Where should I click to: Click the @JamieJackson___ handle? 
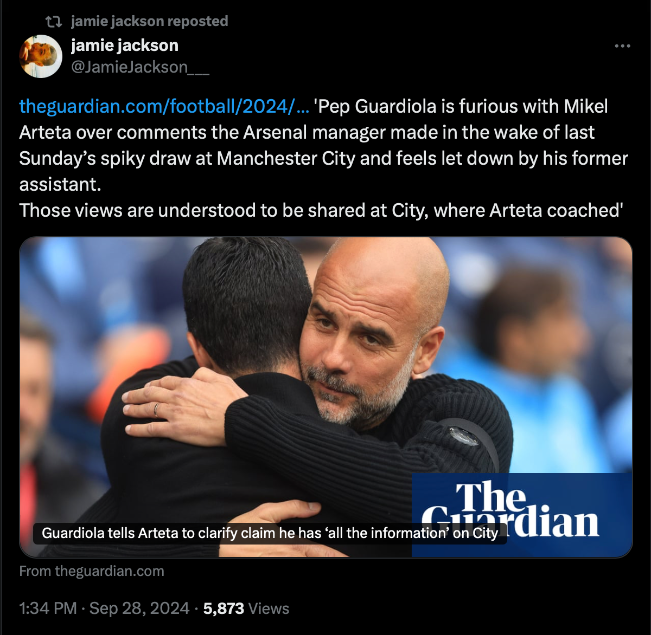click(140, 67)
